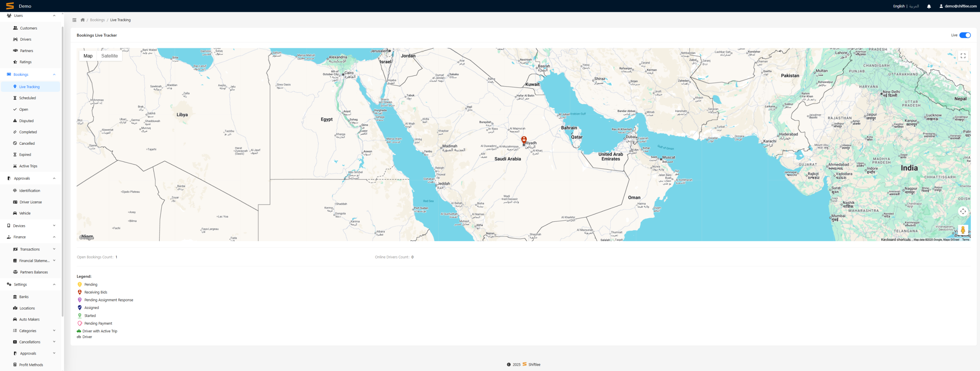The width and height of the screenshot is (980, 371).
Task: Open Active Trips in sidebar
Action: pos(28,166)
